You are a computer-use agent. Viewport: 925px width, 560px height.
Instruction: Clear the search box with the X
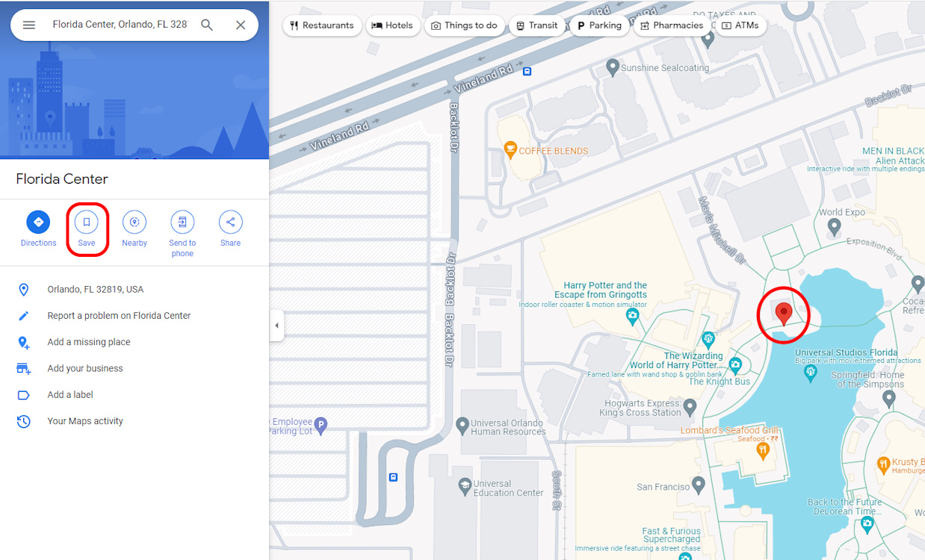tap(241, 24)
